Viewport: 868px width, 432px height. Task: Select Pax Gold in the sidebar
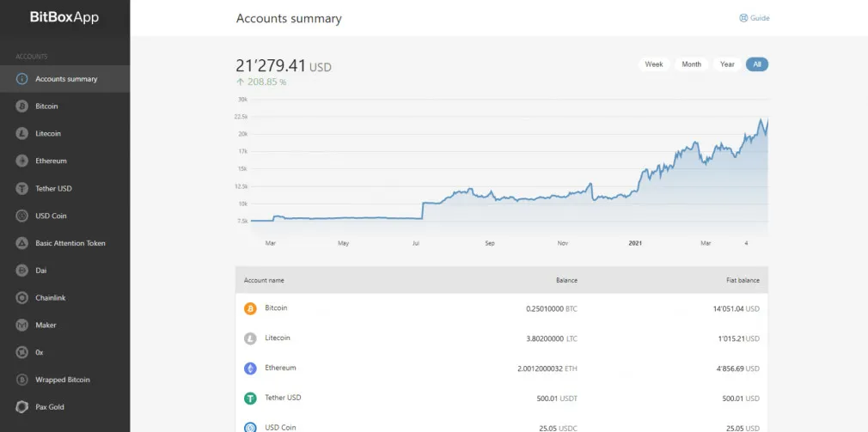pos(64,407)
